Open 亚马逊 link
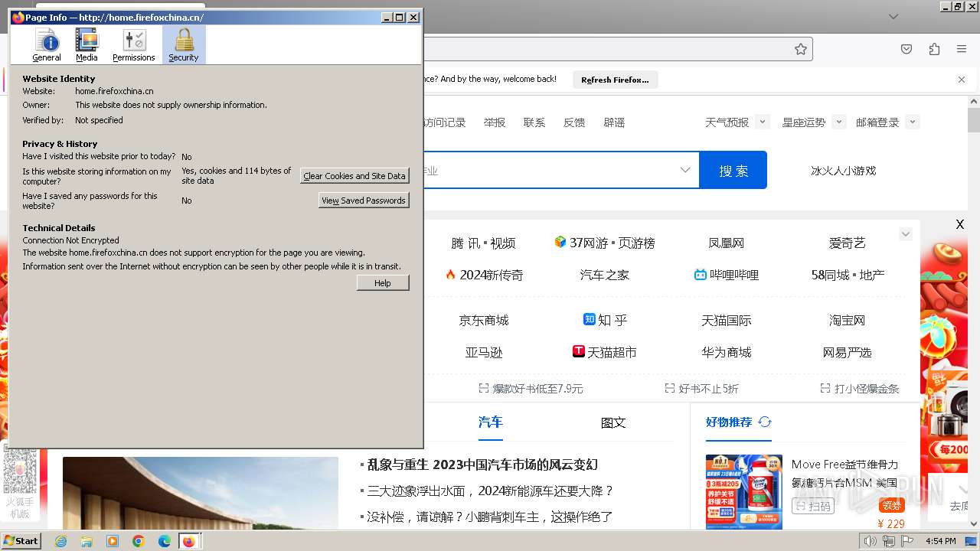This screenshot has height=551, width=980. 484,353
